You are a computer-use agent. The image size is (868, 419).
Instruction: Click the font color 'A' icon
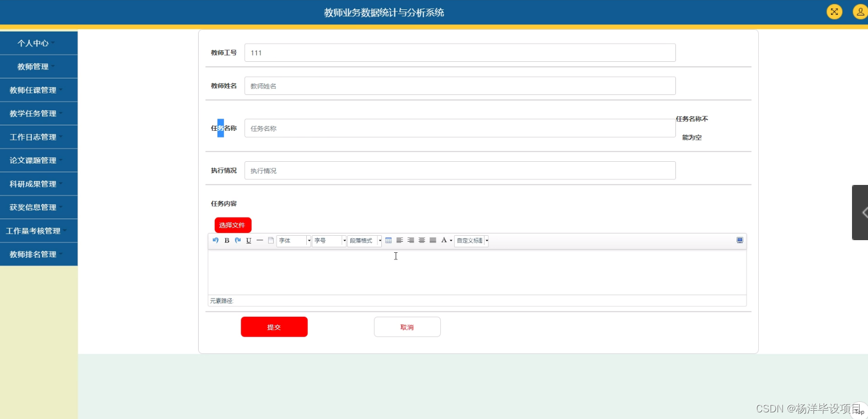pyautogui.click(x=444, y=240)
